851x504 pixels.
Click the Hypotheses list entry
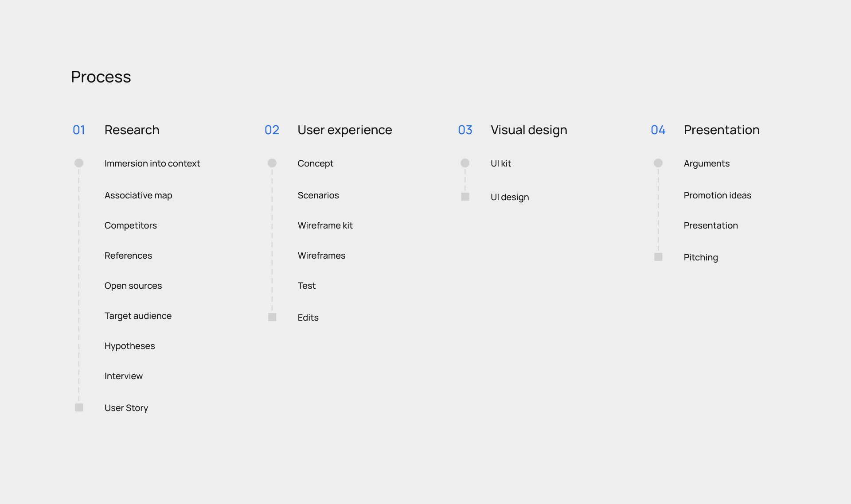[129, 346]
